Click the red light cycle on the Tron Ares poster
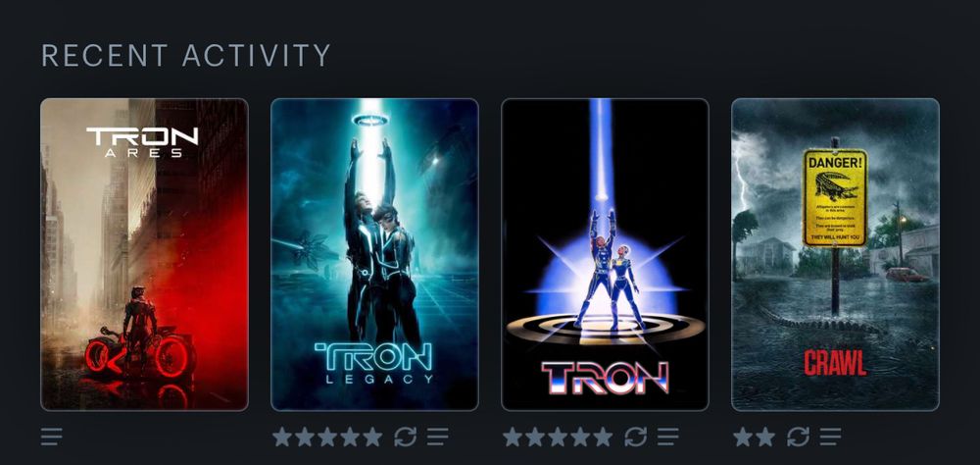This screenshot has width=980, height=465. [140, 353]
